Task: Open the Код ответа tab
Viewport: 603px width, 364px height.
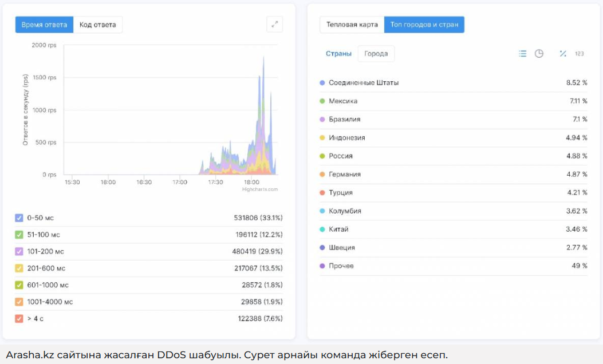Action: 98,25
